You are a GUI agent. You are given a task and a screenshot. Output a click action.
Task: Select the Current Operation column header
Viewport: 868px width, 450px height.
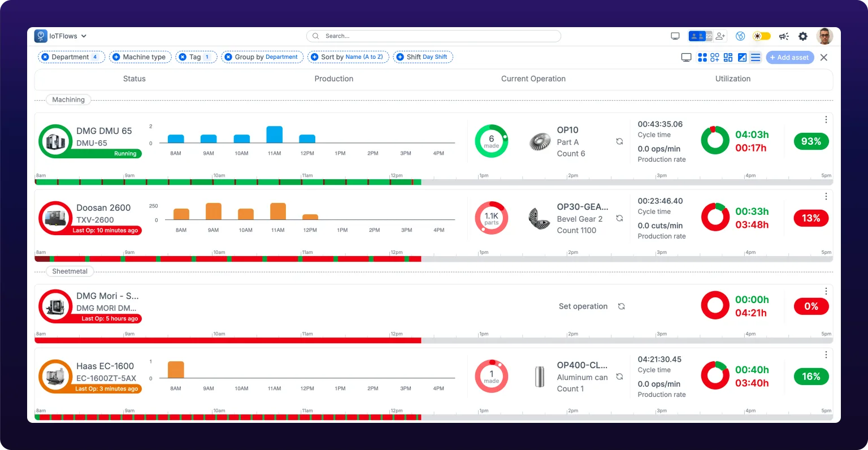[533, 79]
